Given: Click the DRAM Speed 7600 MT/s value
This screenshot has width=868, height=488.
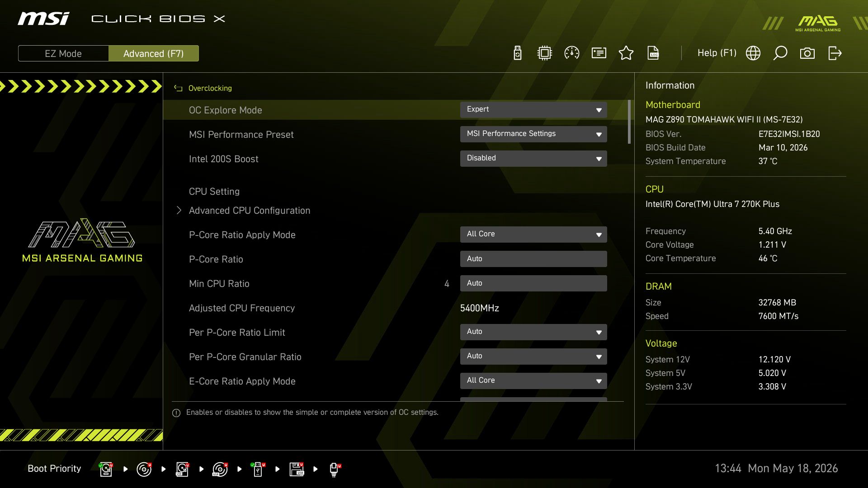Looking at the screenshot, I should point(778,316).
